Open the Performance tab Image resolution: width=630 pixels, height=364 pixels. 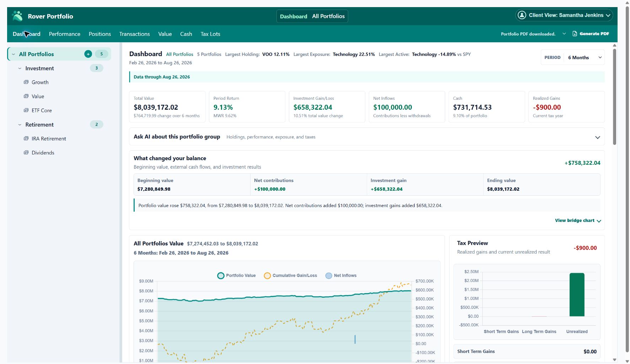click(65, 34)
